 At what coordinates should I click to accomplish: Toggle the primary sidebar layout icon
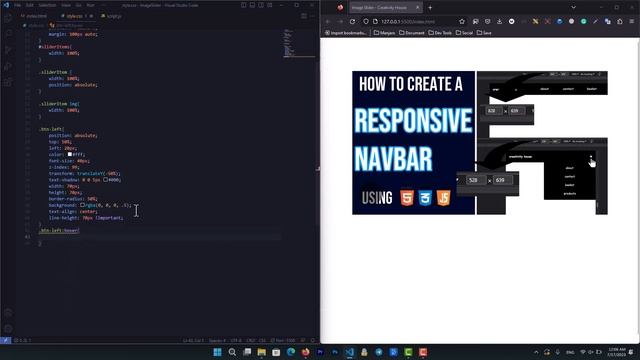pos(244,5)
